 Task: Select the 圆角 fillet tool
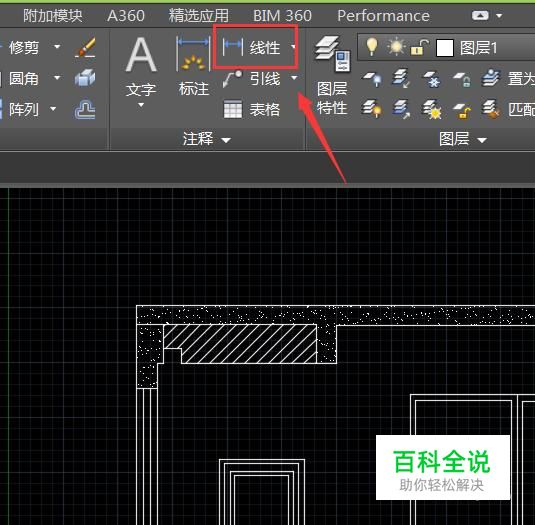pyautogui.click(x=24, y=78)
